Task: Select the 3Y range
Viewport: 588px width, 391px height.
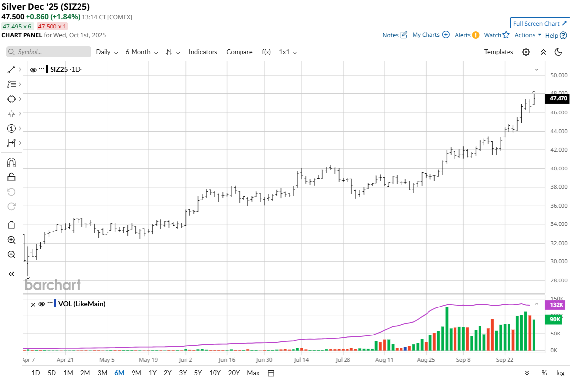Action: pyautogui.click(x=183, y=373)
